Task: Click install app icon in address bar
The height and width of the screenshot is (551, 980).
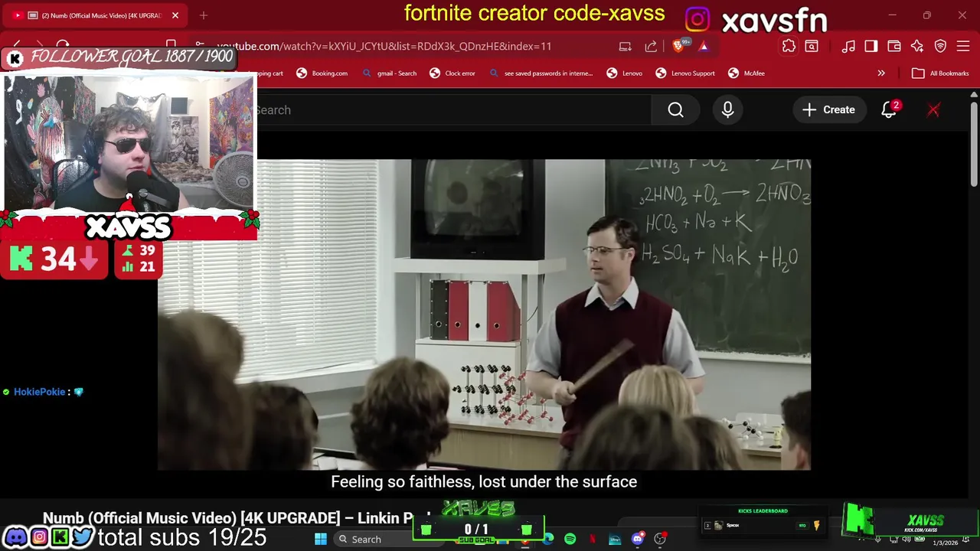Action: [x=626, y=46]
